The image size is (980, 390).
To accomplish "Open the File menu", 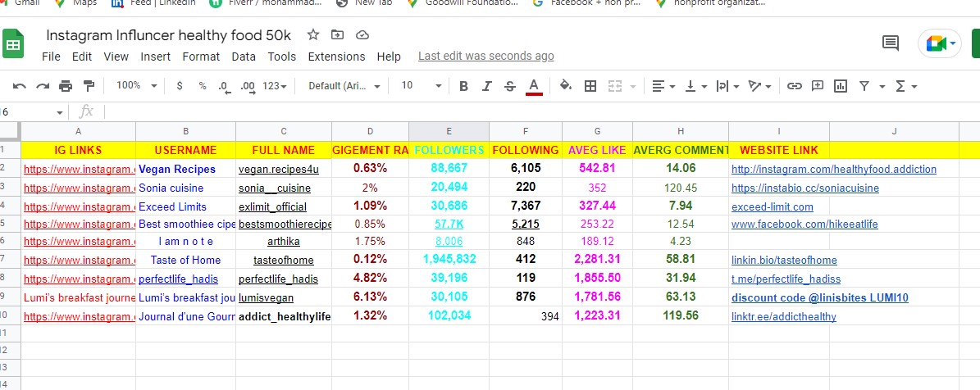I will coord(51,57).
